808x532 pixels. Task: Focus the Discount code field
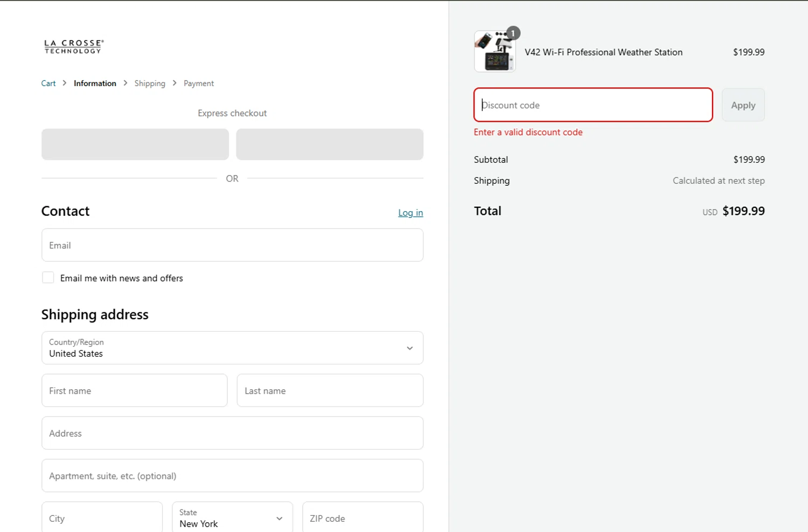click(593, 105)
